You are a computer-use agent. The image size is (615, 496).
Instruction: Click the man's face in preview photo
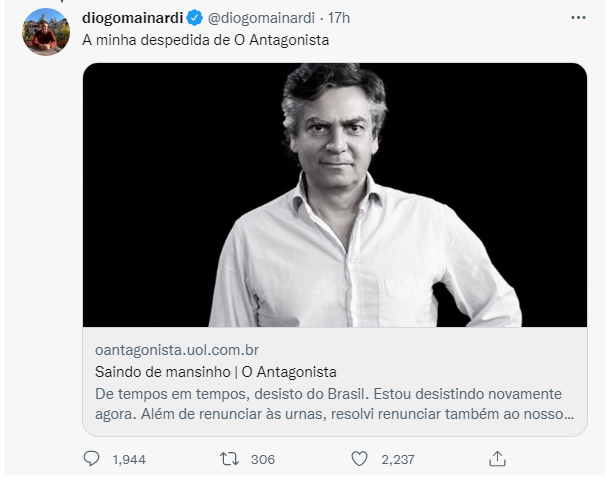pyautogui.click(x=335, y=133)
